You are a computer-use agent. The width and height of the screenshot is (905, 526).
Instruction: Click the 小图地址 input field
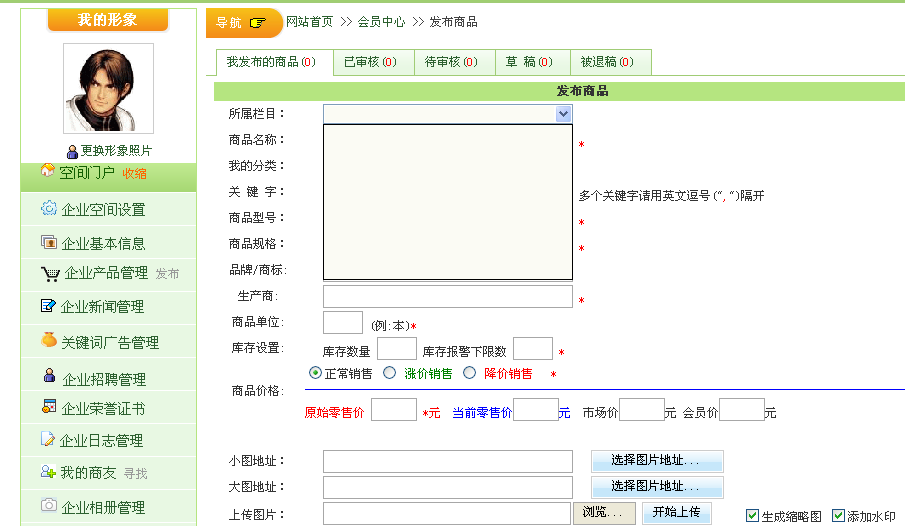pyautogui.click(x=448, y=461)
